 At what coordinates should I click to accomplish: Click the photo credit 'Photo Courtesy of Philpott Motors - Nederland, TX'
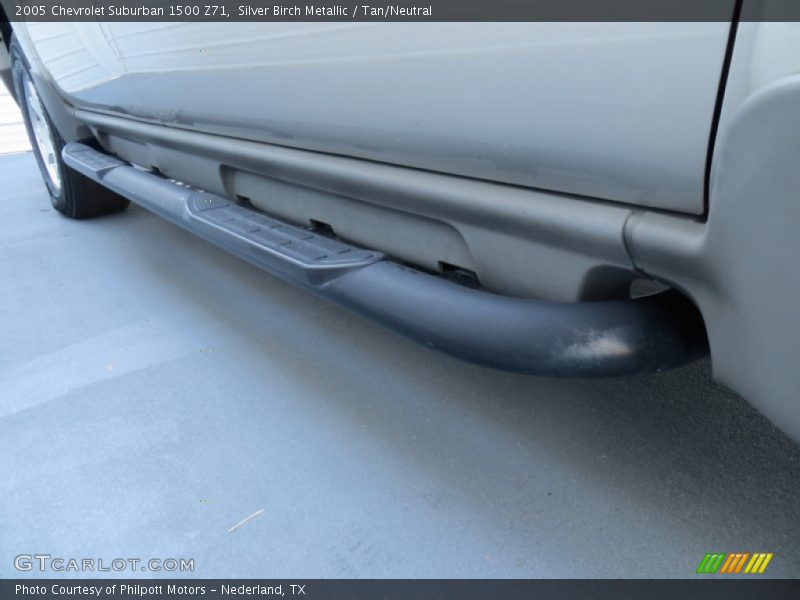(x=160, y=590)
